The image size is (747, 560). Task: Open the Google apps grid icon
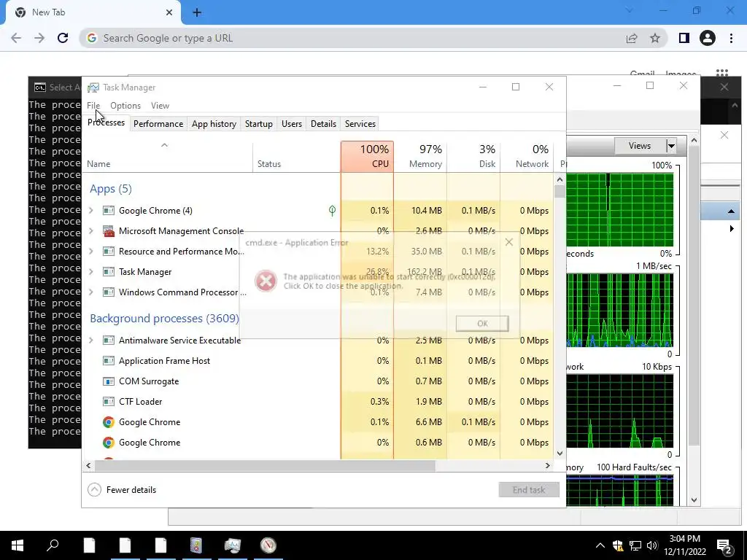(722, 74)
